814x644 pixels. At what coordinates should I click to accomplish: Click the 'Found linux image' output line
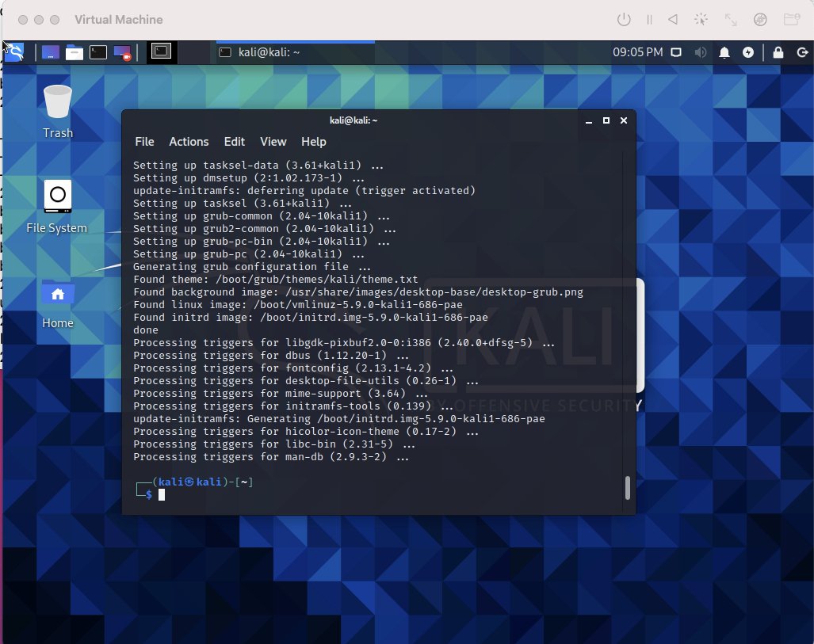[x=297, y=305]
